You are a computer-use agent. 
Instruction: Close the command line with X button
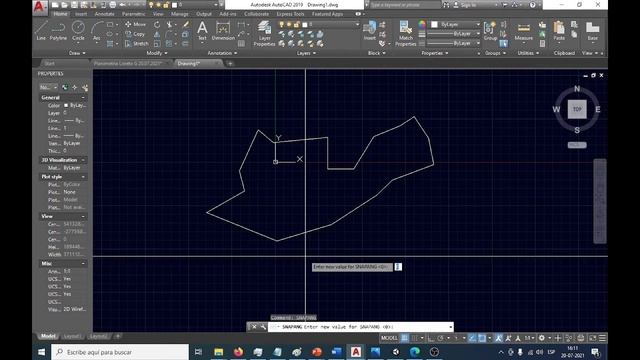[x=254, y=327]
